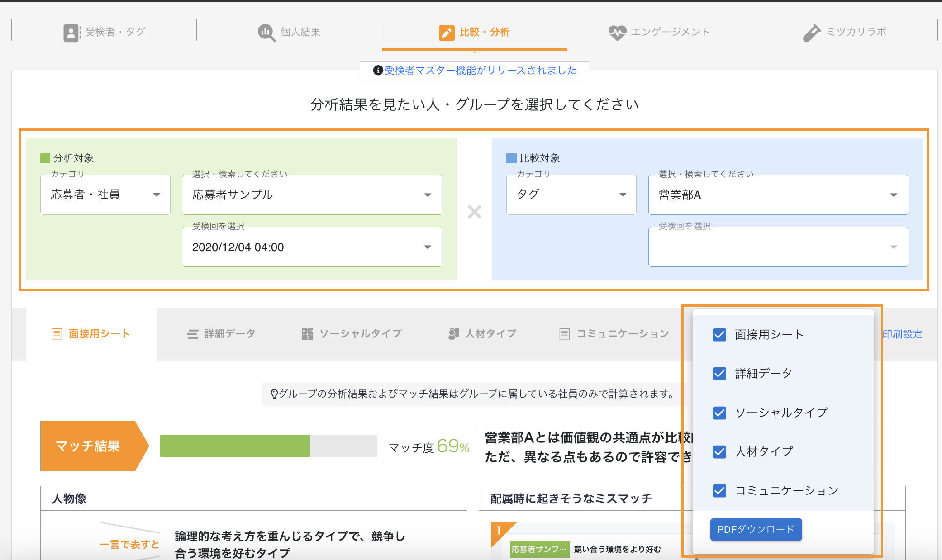
Task: Expand the 営業部A selection dropdown
Action: coord(778,195)
